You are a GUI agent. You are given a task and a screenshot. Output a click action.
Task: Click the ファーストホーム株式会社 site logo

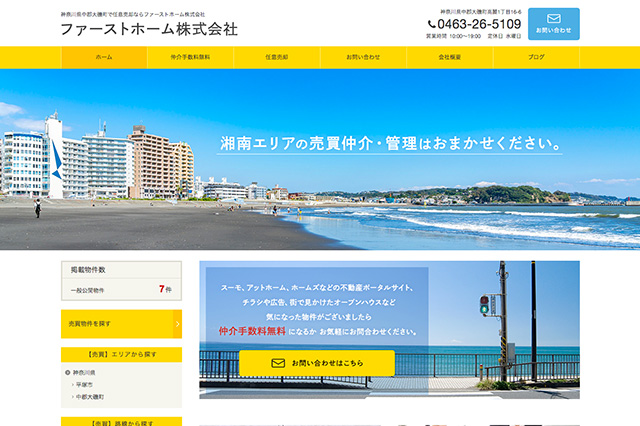[x=149, y=29]
